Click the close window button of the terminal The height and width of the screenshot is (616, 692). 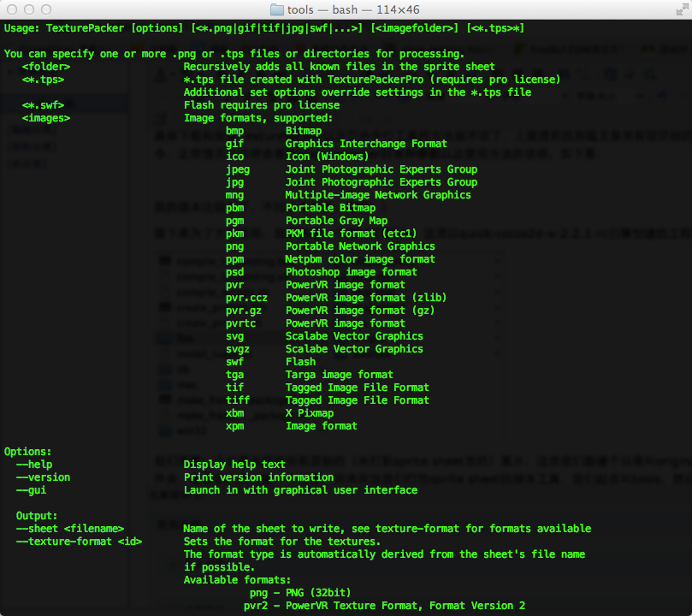12,9
